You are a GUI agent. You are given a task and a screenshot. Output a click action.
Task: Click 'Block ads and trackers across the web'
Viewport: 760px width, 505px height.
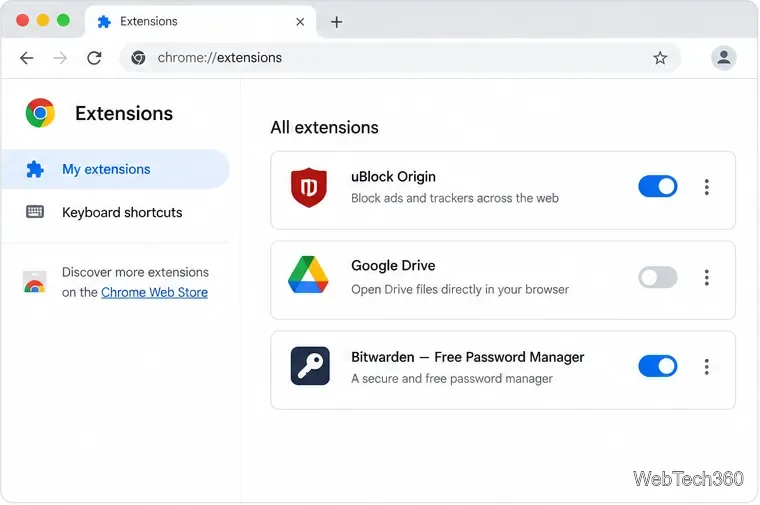coord(455,198)
